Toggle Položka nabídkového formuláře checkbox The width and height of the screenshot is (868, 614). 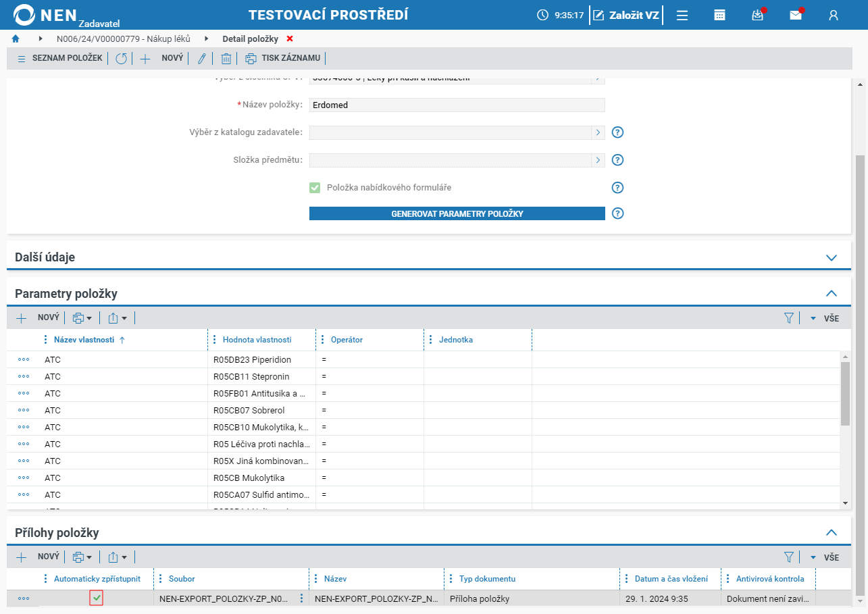tap(315, 187)
